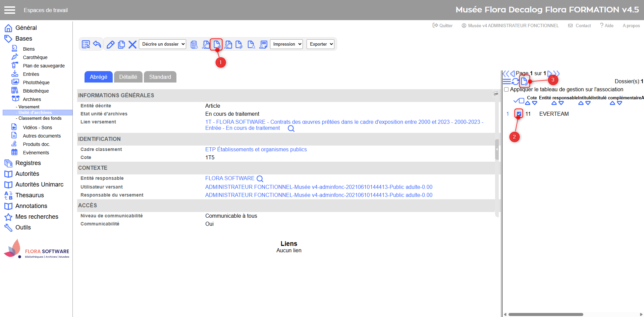The width and height of the screenshot is (644, 317).
Task: Click the duplicate record icon
Action: click(121, 44)
